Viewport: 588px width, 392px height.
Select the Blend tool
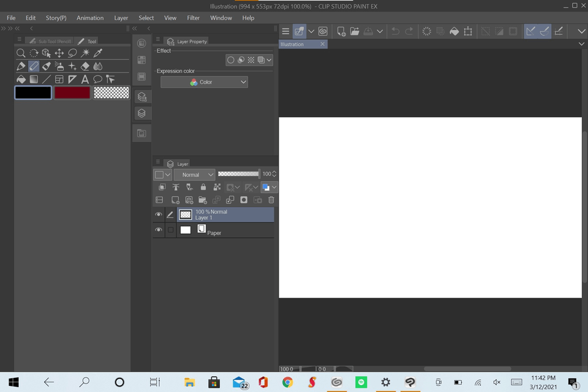coord(98,66)
